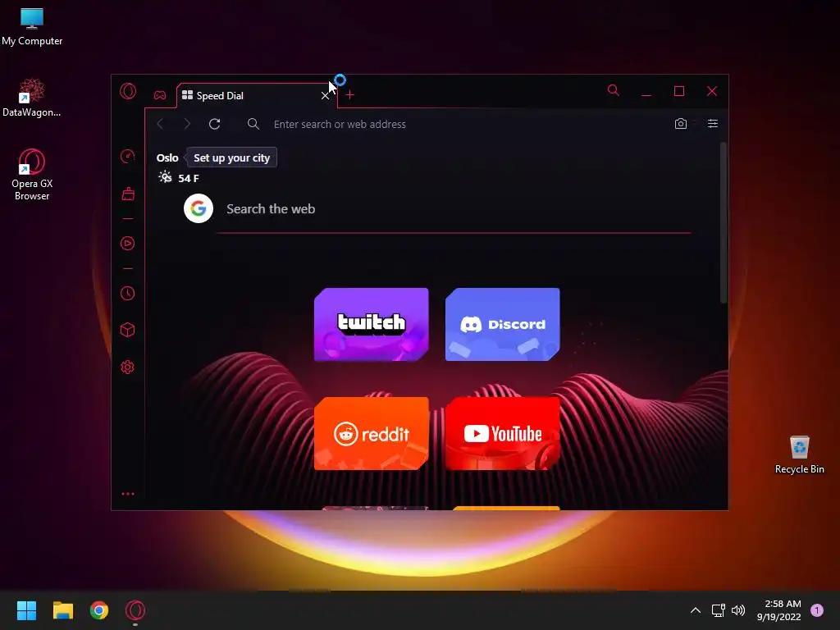Image resolution: width=840 pixels, height=630 pixels.
Task: Open Opera GX Browser desktop shortcut
Action: click(x=32, y=175)
